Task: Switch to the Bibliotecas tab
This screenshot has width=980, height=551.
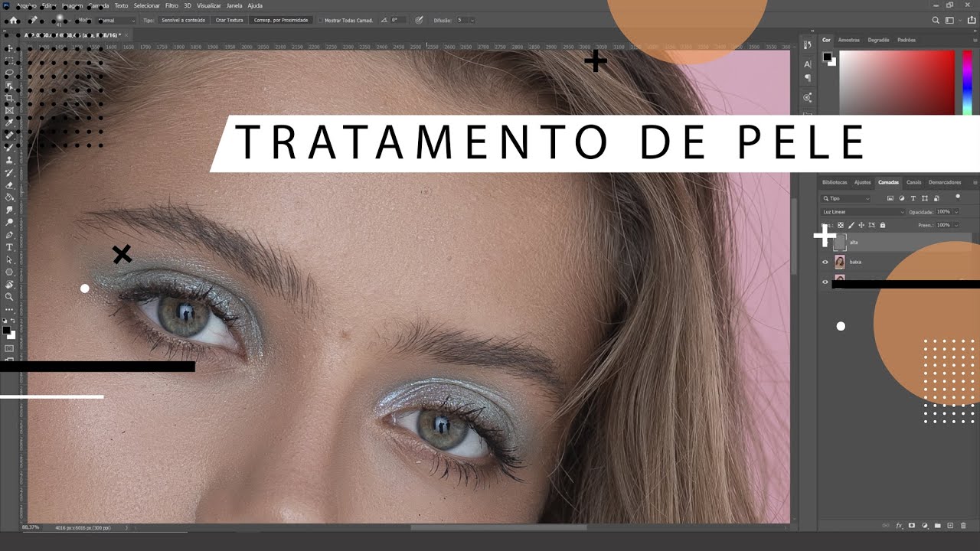Action: click(x=835, y=182)
